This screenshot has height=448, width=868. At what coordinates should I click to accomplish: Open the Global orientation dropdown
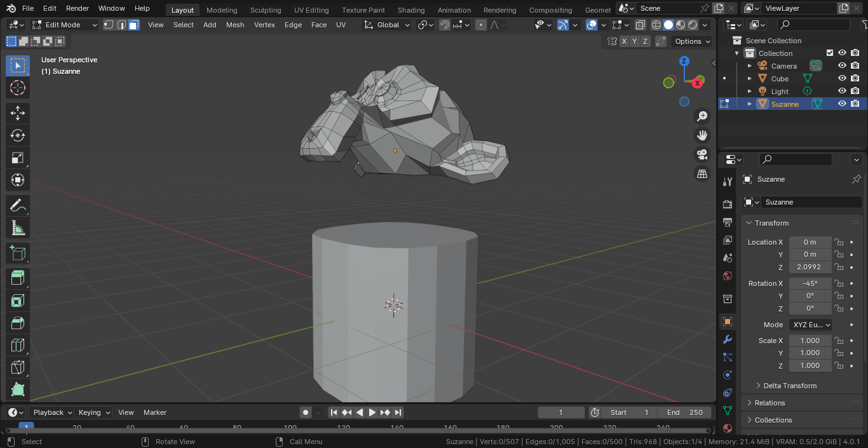[387, 25]
